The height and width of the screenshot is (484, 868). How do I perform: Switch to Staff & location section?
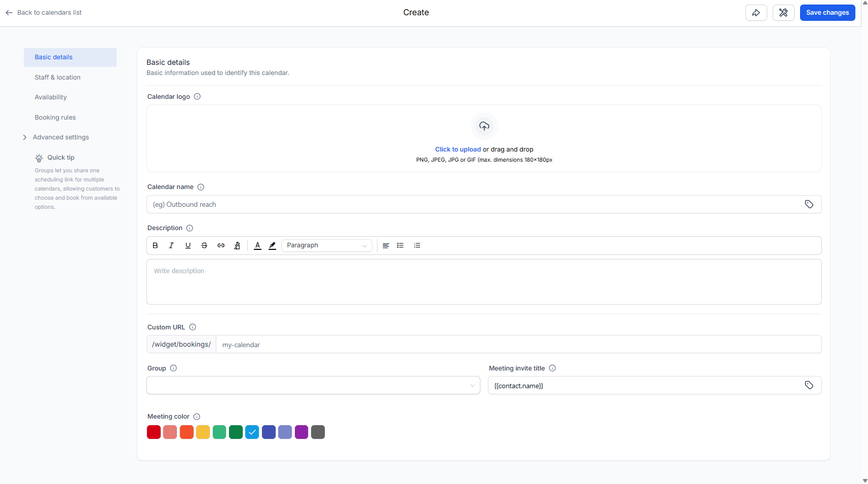tap(58, 78)
